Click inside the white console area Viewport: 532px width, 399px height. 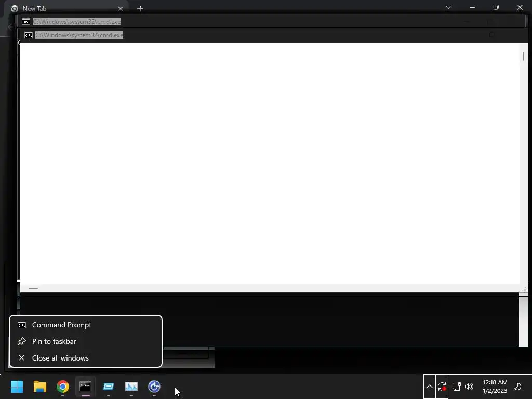[x=270, y=163]
